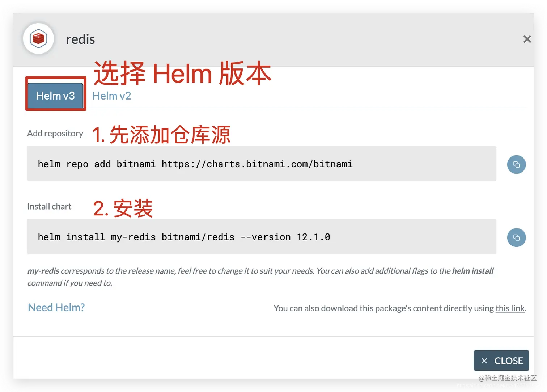Screen dimensions: 547x392
Task: Close the dialog with the top-right X icon
Action: tap(527, 39)
